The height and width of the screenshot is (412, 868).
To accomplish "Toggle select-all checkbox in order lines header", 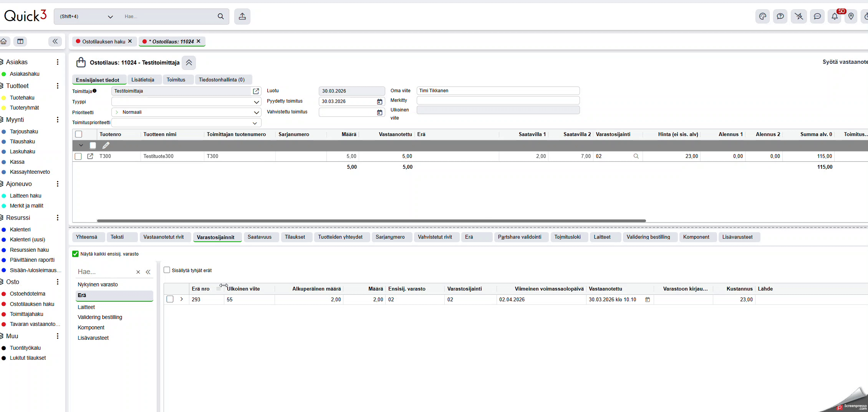I will click(x=79, y=134).
